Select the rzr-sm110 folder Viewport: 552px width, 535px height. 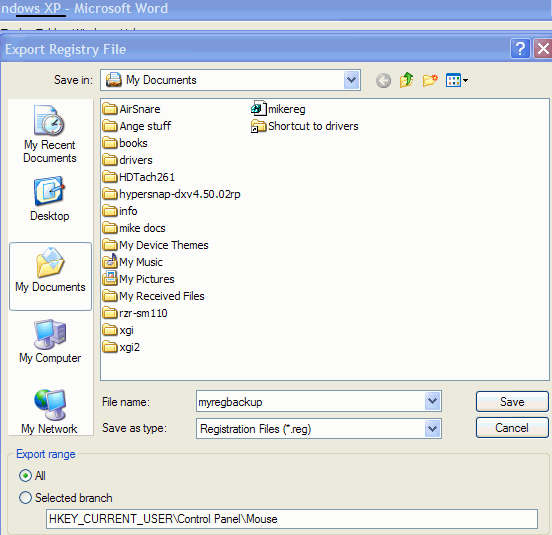pos(135,313)
